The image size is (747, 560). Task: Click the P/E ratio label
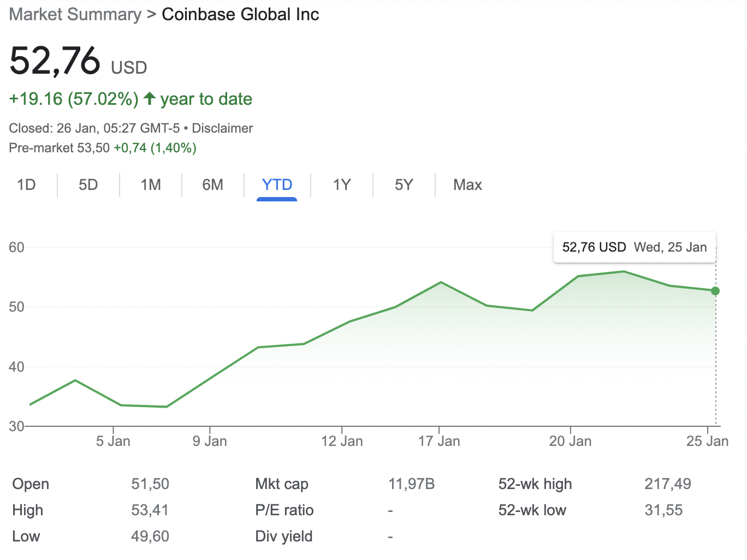[284, 510]
